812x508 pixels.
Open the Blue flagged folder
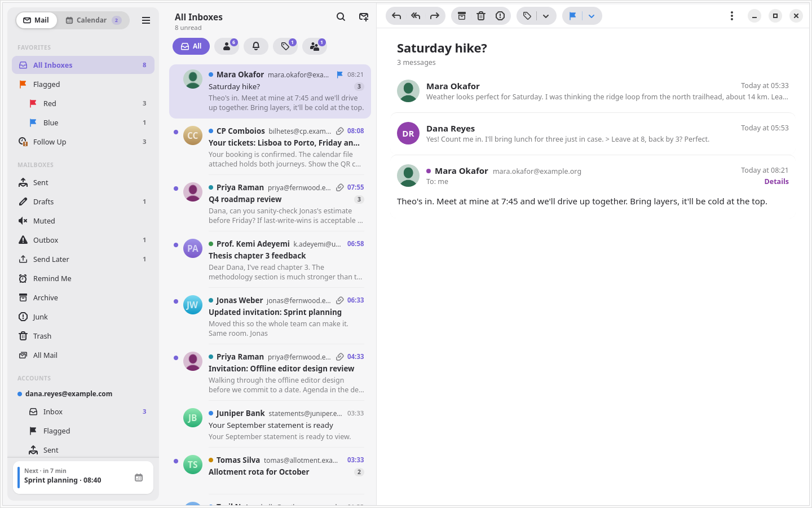click(83, 122)
